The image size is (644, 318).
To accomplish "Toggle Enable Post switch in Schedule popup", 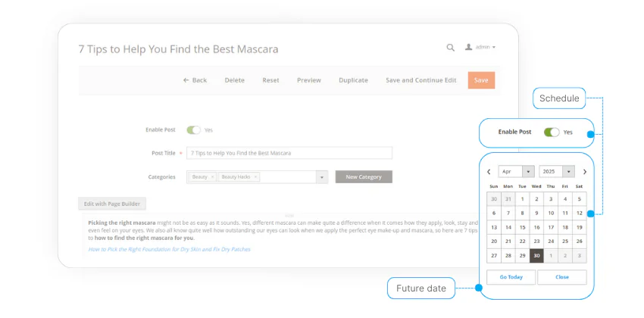I will pos(552,132).
